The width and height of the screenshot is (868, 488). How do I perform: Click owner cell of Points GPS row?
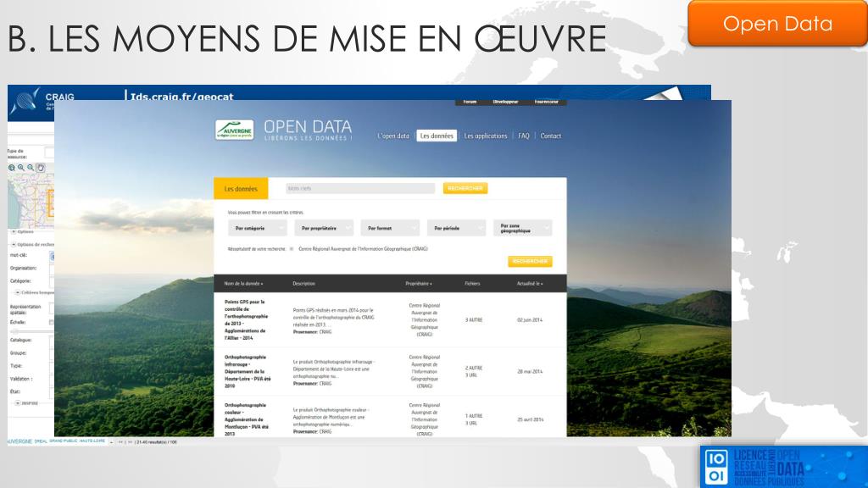425,319
